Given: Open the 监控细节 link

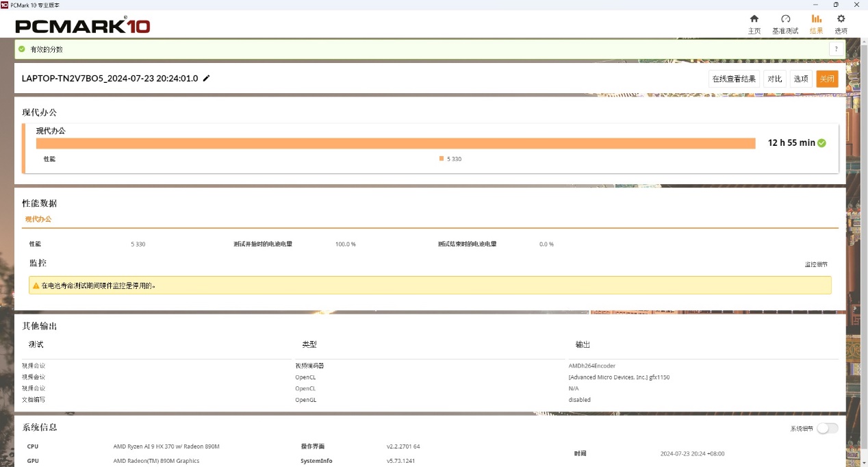Looking at the screenshot, I should coord(816,264).
